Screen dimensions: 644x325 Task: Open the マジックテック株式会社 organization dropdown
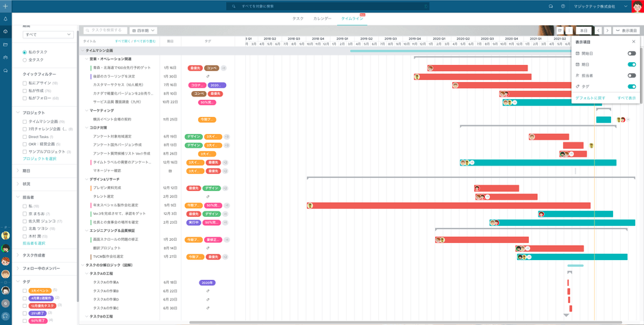pyautogui.click(x=603, y=6)
